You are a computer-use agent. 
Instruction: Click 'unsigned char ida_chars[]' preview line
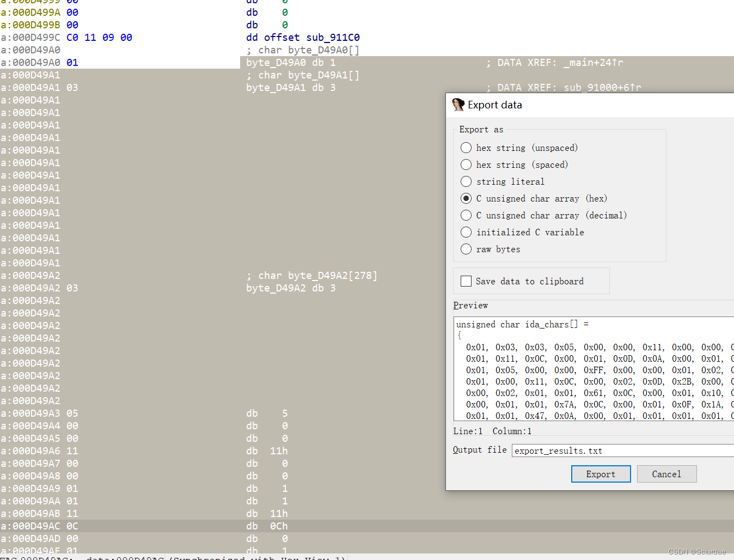click(x=523, y=324)
